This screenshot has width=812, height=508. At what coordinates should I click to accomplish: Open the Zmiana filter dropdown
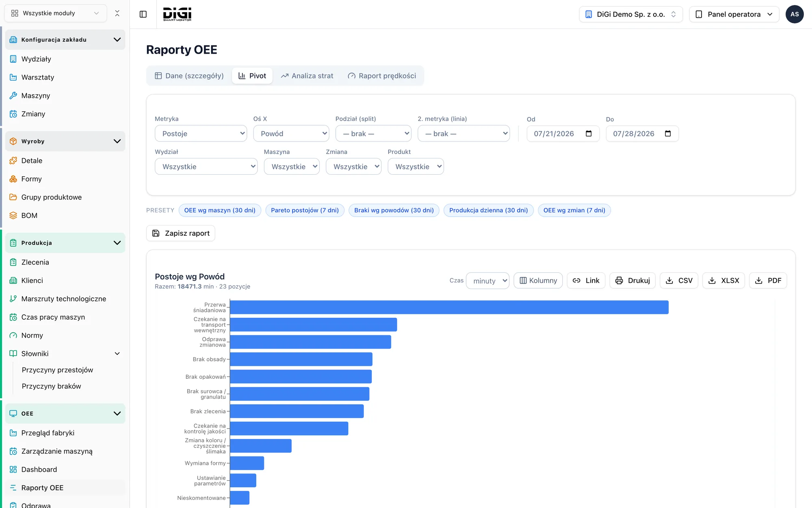coord(354,167)
